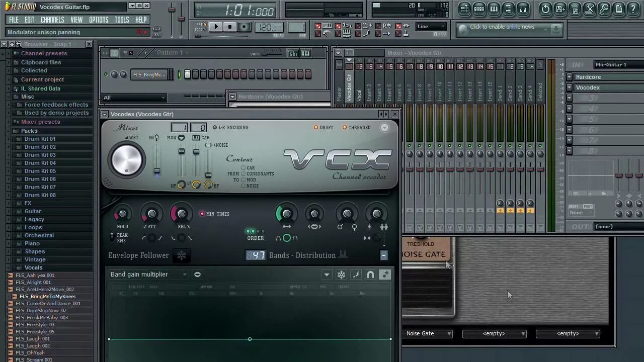
Task: Click the SG sidechain level slider handle
Action: click(157, 171)
